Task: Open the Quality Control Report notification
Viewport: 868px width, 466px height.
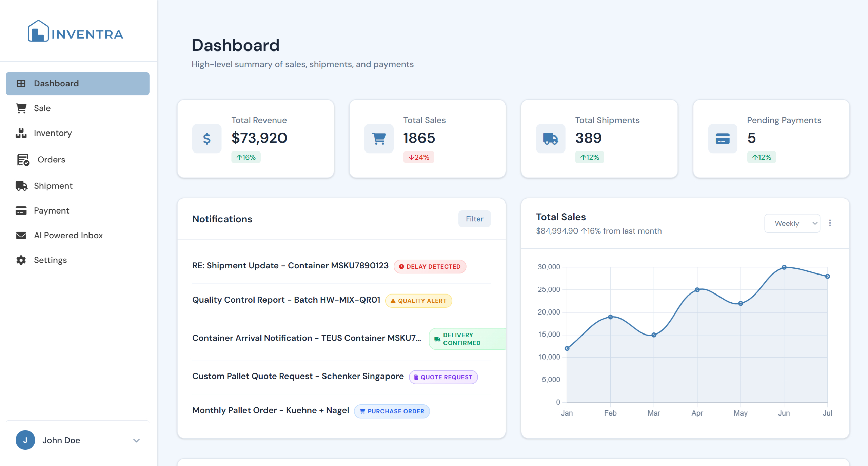Action: [287, 300]
